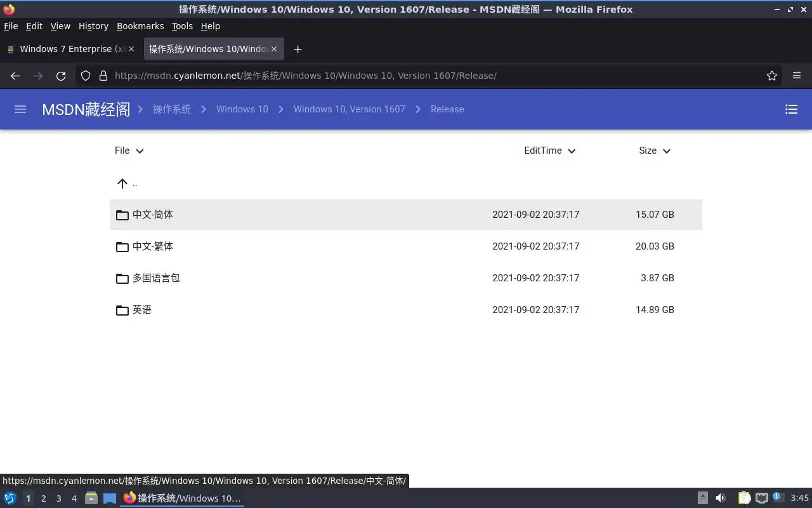Click the network tray icon

(762, 498)
